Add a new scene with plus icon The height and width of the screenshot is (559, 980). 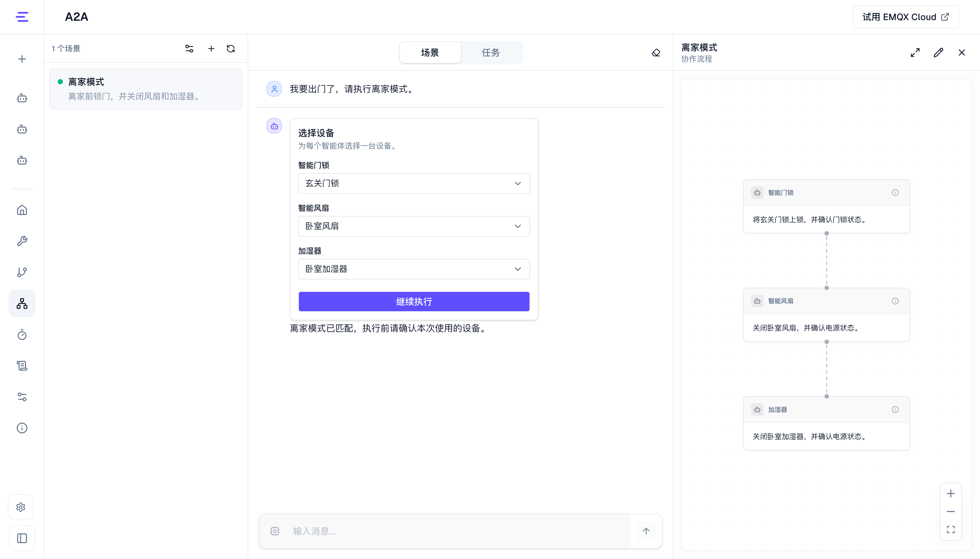point(211,49)
